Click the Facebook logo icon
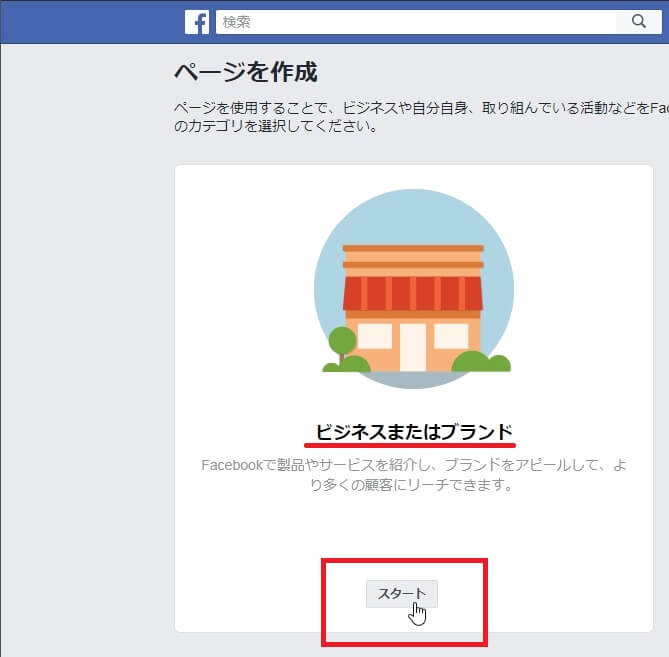This screenshot has width=669, height=657. pyautogui.click(x=197, y=21)
